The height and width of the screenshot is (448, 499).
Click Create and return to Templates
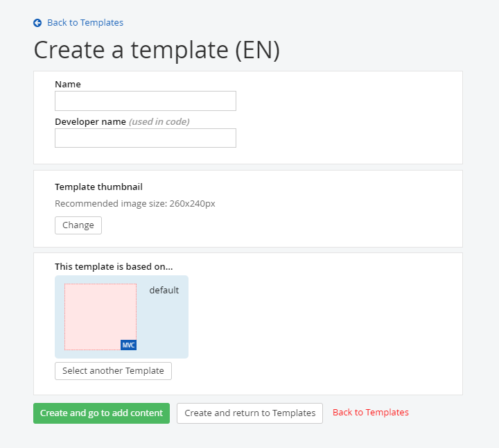249,413
